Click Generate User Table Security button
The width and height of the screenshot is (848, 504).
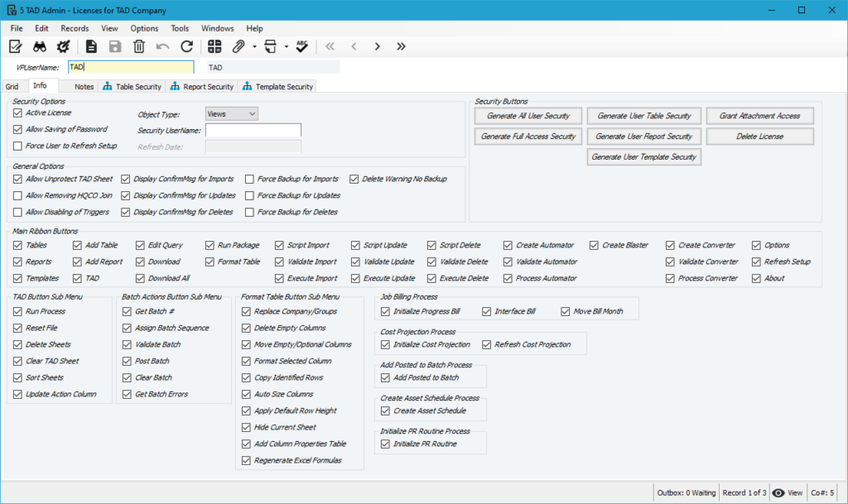pos(644,116)
